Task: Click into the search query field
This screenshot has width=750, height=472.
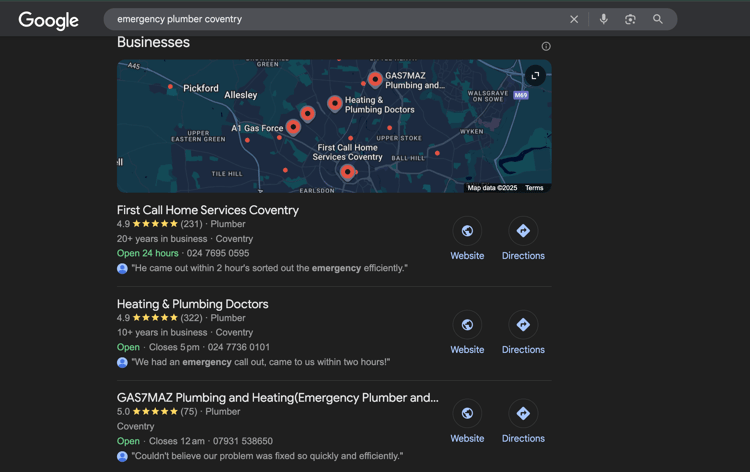Action: click(x=335, y=19)
